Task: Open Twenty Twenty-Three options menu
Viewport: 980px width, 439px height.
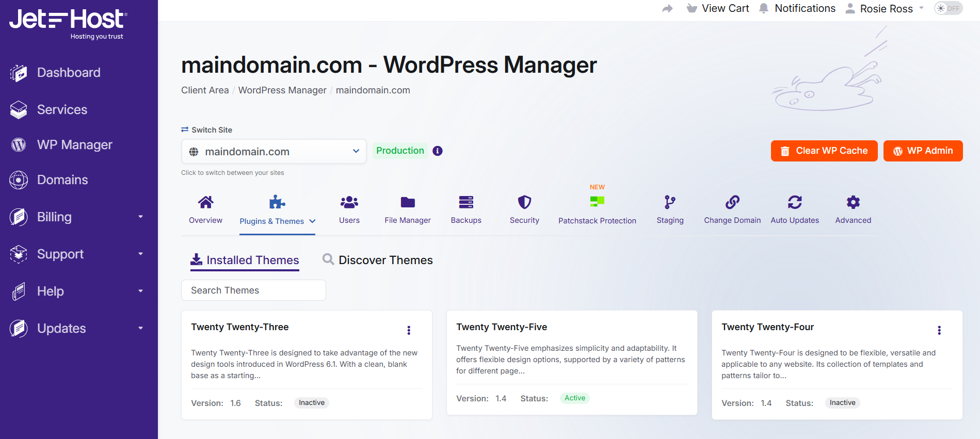Action: 409,330
